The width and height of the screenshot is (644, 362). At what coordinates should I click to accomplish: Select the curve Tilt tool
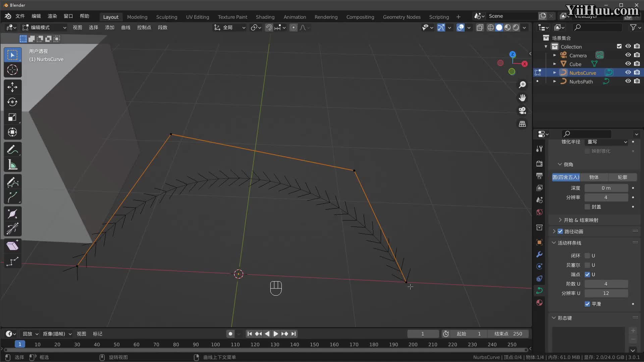[12, 229]
